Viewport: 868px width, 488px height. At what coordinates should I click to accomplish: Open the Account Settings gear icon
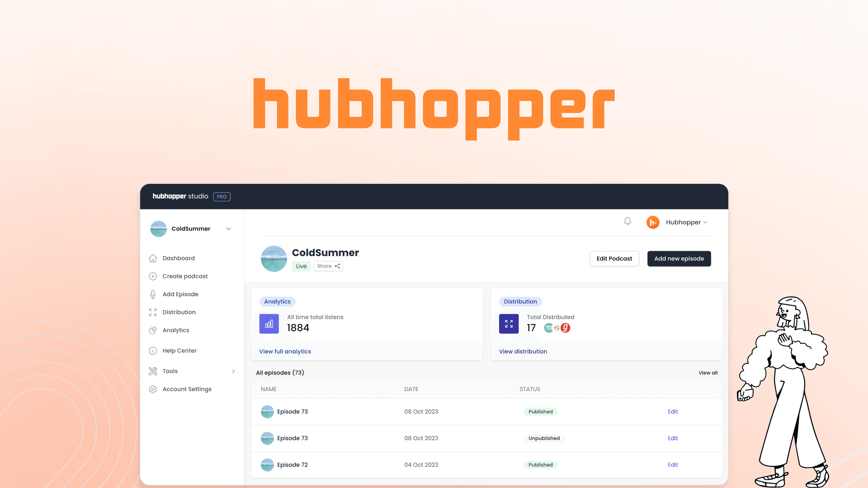click(x=153, y=389)
